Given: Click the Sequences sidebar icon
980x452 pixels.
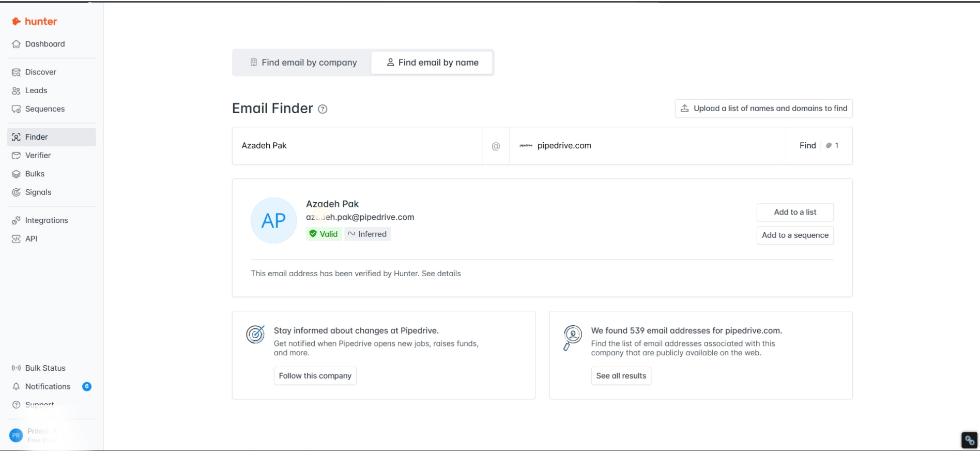Looking at the screenshot, I should (x=16, y=109).
